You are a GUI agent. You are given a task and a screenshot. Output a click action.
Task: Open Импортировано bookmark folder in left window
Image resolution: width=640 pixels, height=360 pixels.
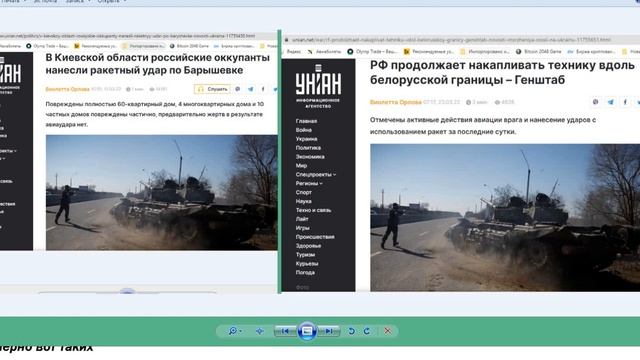tap(143, 46)
